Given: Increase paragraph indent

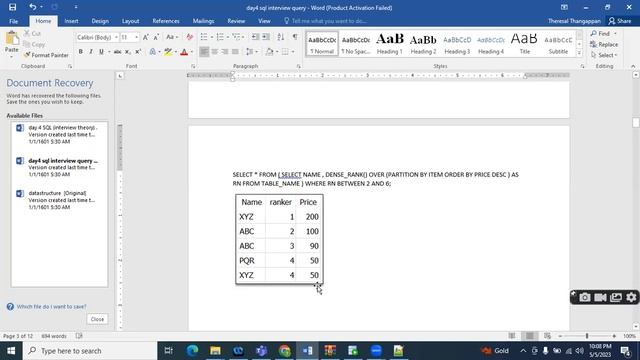Looking at the screenshot, I should [266, 37].
